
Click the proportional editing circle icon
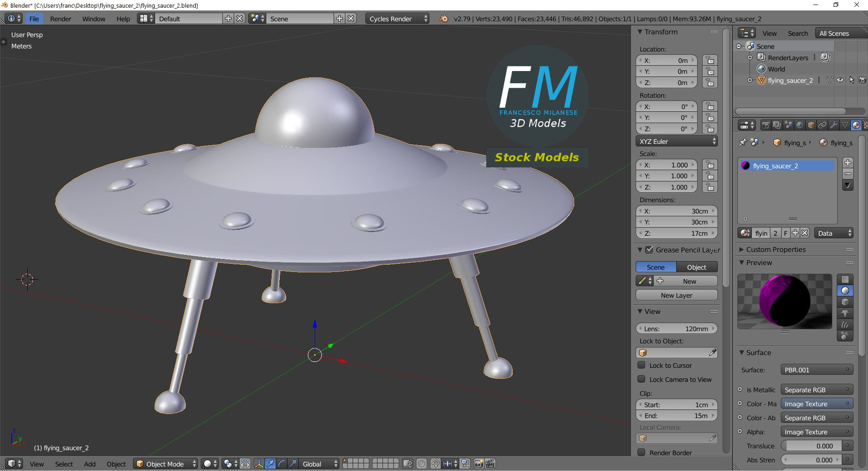(x=421, y=464)
